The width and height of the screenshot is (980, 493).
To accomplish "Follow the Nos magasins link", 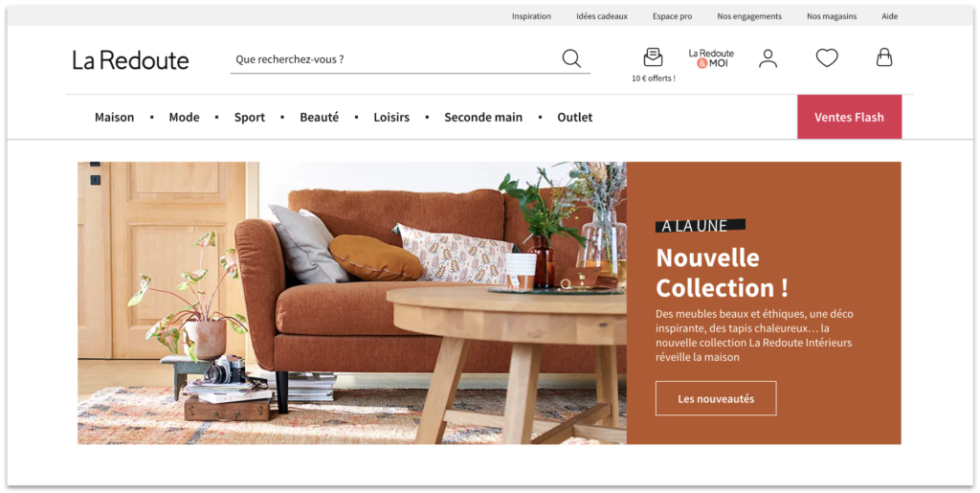I will coord(832,16).
